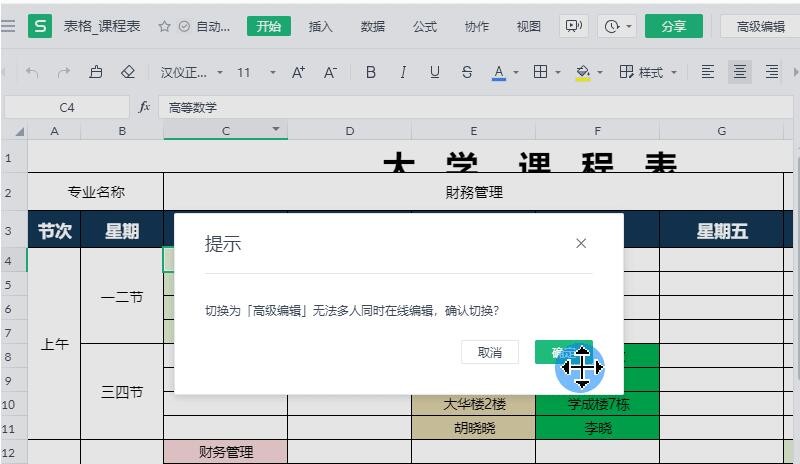800x464 pixels.
Task: Apply strikethrough formatting
Action: point(467,72)
